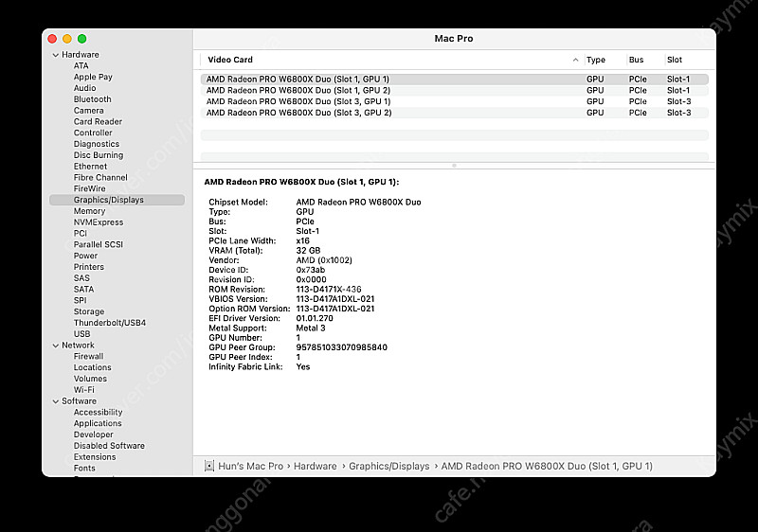Open the Power section

point(85,256)
